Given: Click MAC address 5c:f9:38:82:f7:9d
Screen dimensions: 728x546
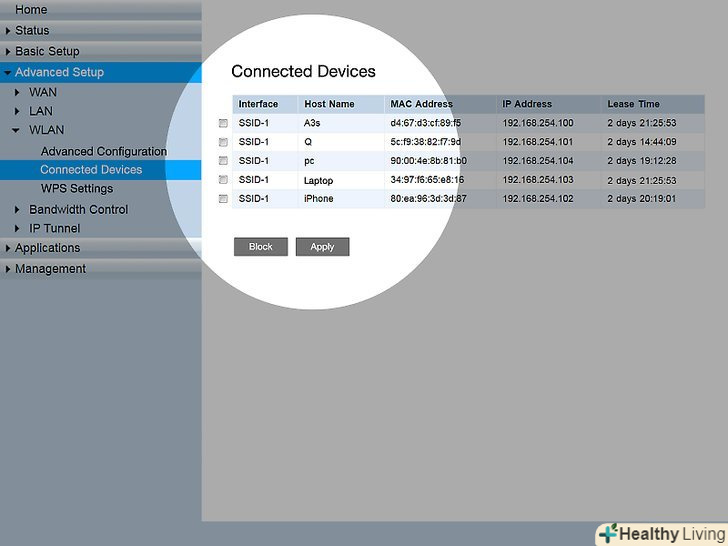Looking at the screenshot, I should (x=426, y=142).
